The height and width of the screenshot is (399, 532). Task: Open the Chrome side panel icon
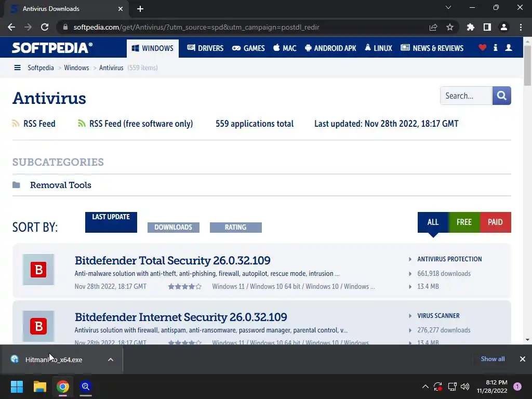pos(487,27)
